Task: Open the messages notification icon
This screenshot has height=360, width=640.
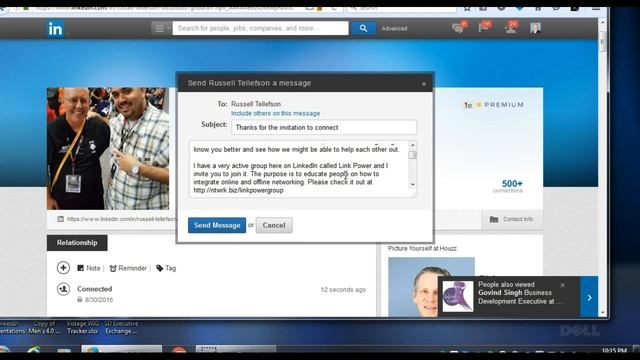Action: point(459,27)
